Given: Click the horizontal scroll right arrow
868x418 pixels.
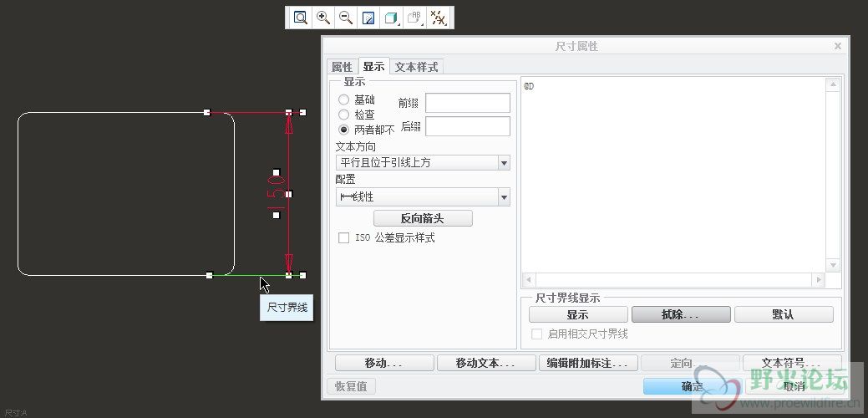Looking at the screenshot, I should click(x=818, y=280).
